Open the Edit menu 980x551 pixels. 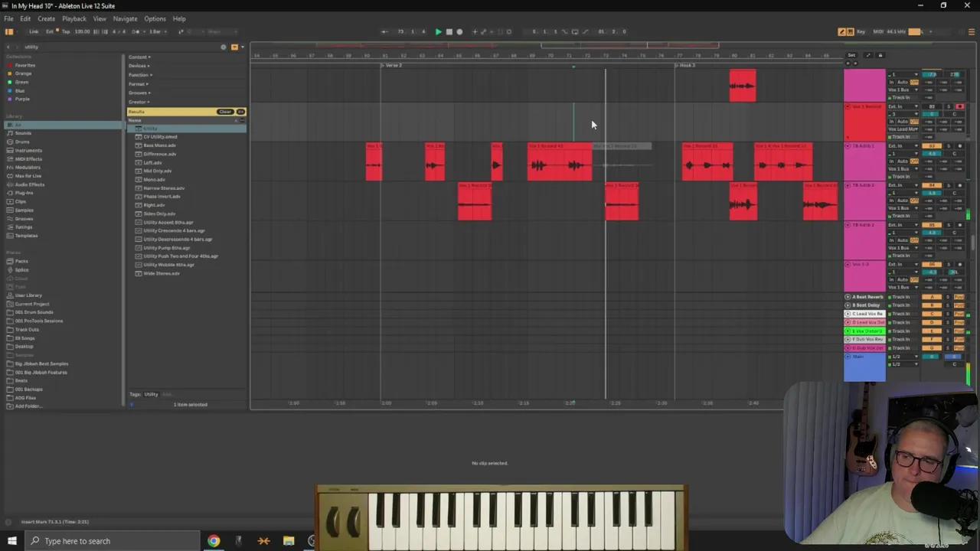point(25,18)
